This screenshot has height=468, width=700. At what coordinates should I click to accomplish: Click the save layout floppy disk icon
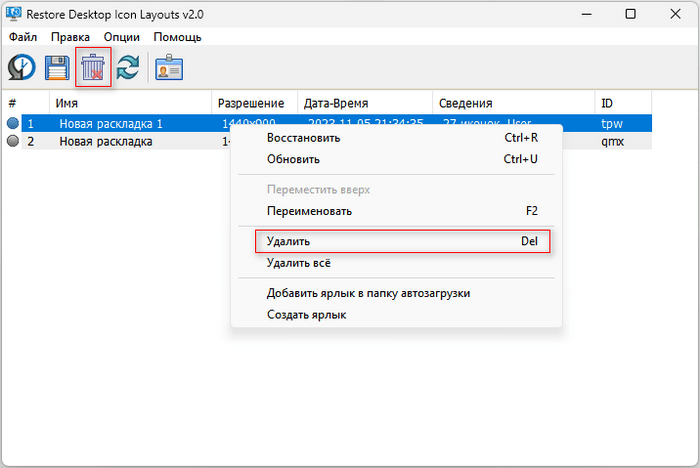(57, 68)
